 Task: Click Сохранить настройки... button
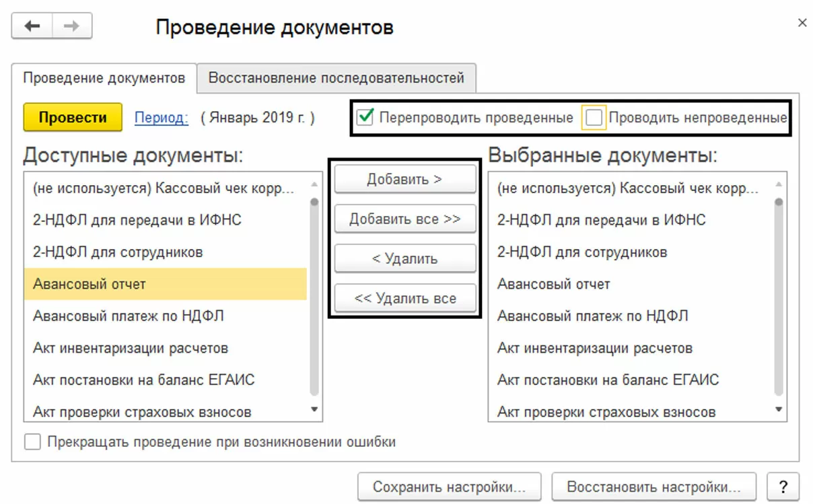click(x=450, y=487)
